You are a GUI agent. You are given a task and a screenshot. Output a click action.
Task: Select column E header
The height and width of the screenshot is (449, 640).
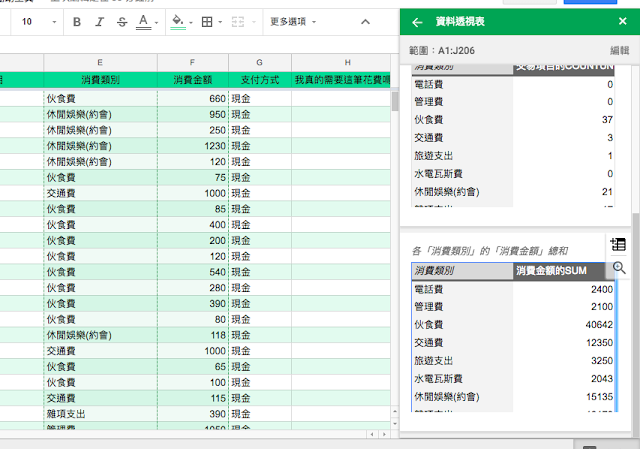[x=100, y=62]
